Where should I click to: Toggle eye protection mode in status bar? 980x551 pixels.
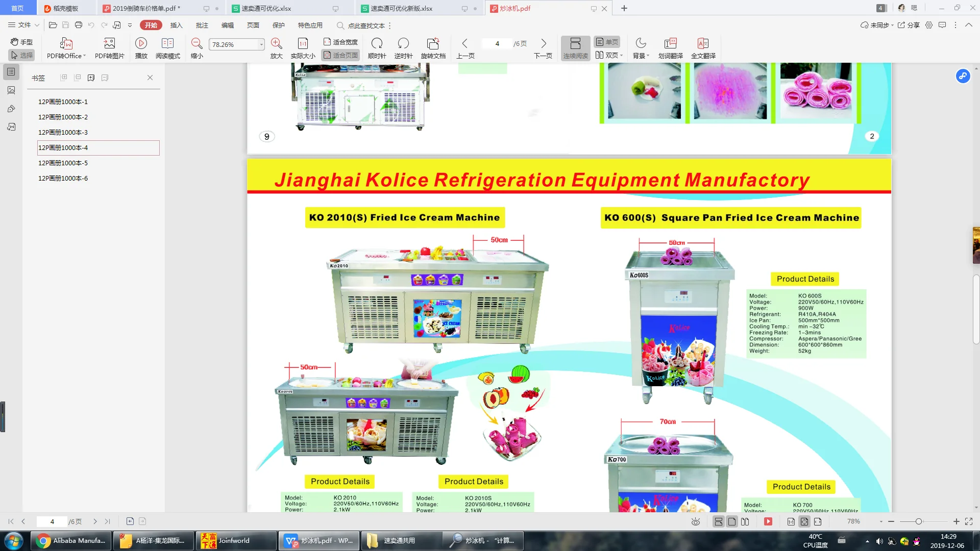[x=695, y=521]
